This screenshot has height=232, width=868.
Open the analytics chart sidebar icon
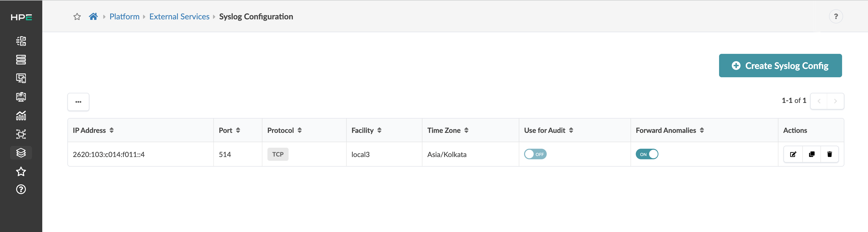(21, 116)
